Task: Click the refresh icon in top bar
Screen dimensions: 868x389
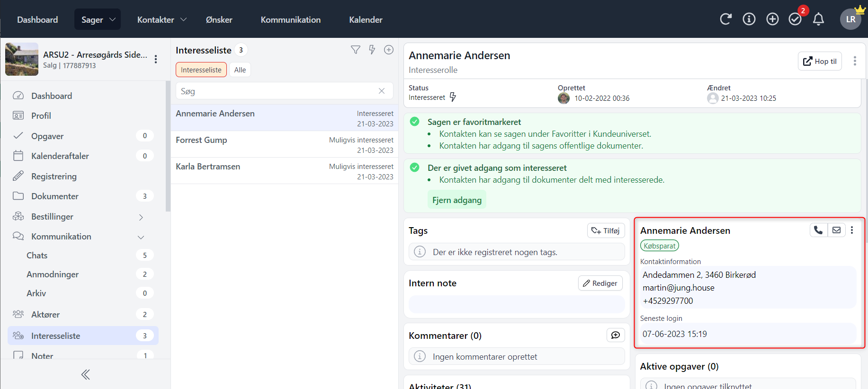Action: (725, 19)
